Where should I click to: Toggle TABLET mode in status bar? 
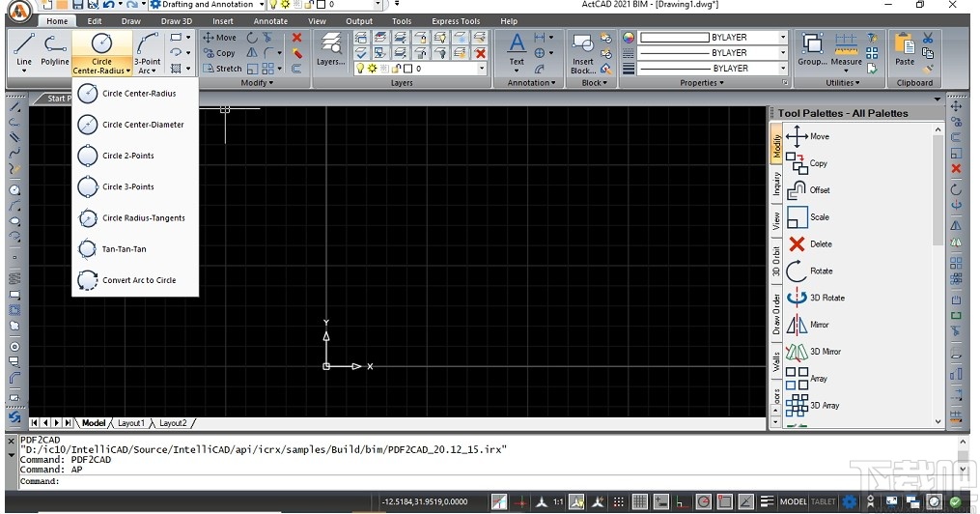coord(824,501)
